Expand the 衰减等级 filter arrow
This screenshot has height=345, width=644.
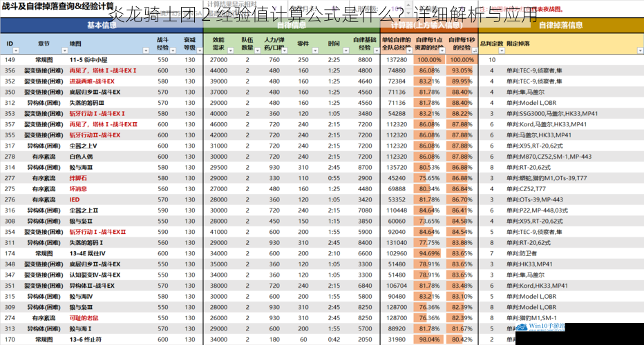pyautogui.click(x=200, y=50)
